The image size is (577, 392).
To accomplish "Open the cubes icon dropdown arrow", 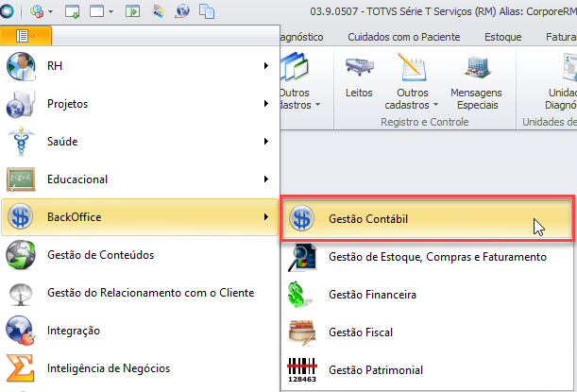I will [51, 11].
